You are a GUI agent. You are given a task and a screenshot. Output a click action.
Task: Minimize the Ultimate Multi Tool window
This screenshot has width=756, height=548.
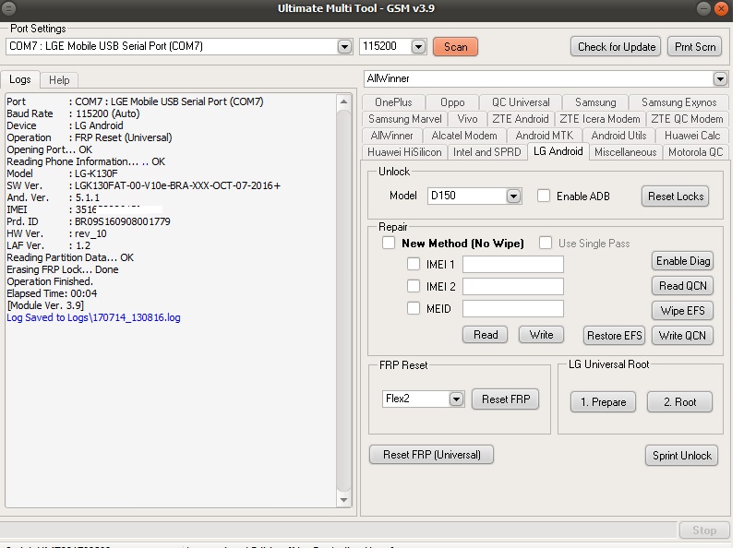pos(703,8)
